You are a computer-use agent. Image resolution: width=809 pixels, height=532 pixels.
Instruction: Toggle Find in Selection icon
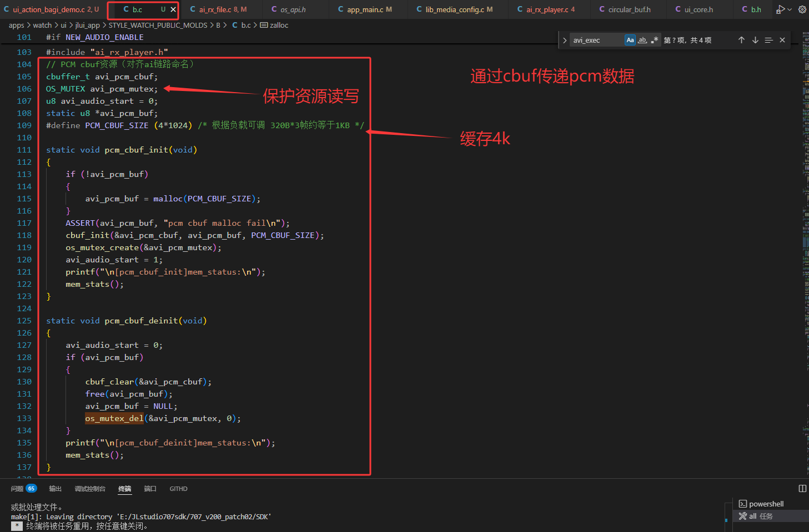tap(769, 40)
